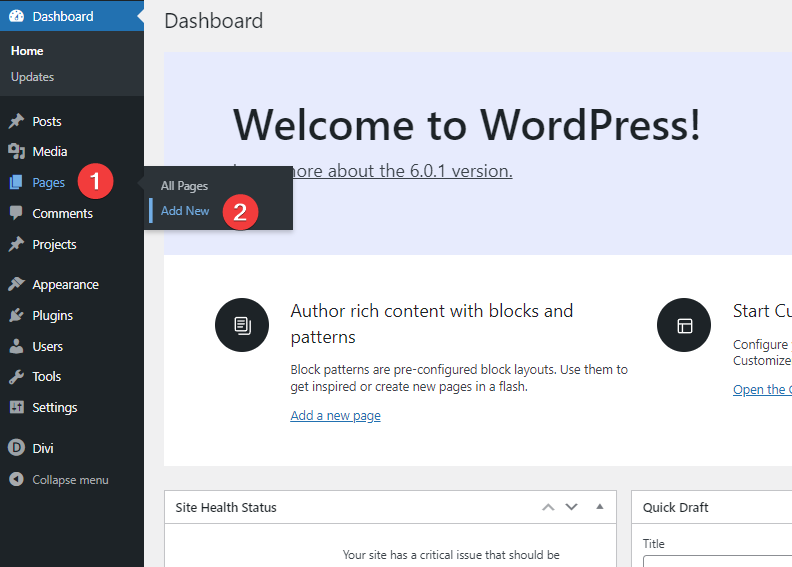The image size is (792, 567).
Task: Click the 'Your site has a critical issue' text
Action: tap(451, 555)
